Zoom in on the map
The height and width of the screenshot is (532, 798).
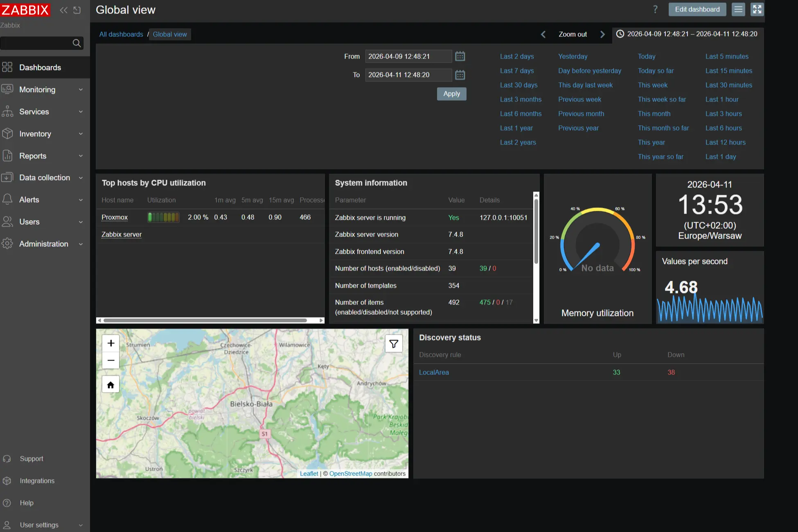click(x=110, y=343)
